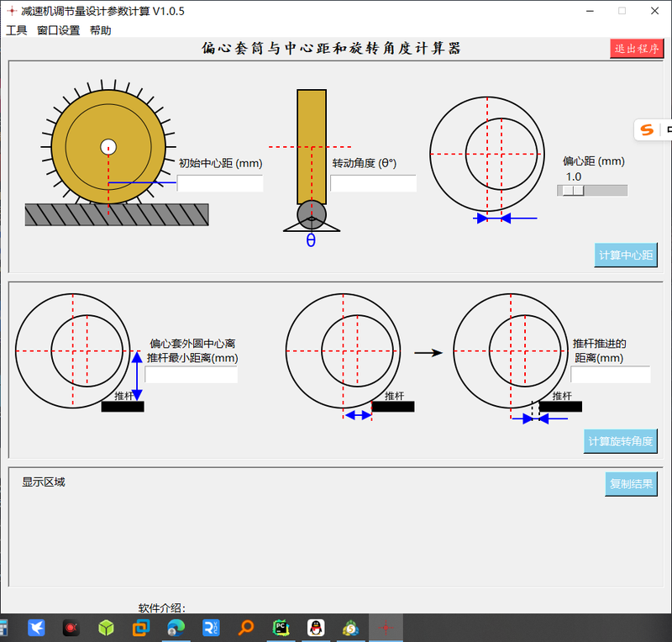Image resolution: width=672 pixels, height=642 pixels.
Task: Click the 偏心套筒与中心距和旋转角度计算器 heading
Action: point(331,48)
